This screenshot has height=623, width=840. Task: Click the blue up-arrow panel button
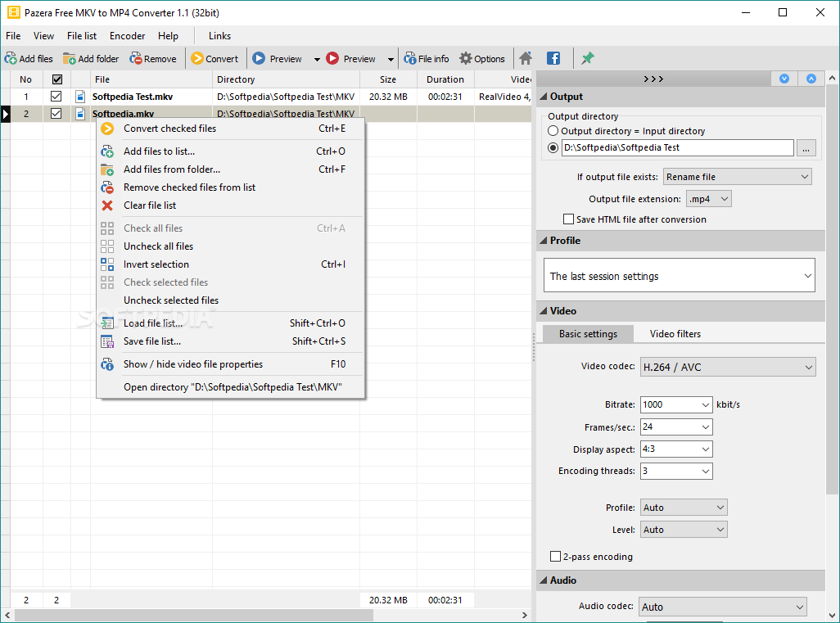[x=811, y=79]
